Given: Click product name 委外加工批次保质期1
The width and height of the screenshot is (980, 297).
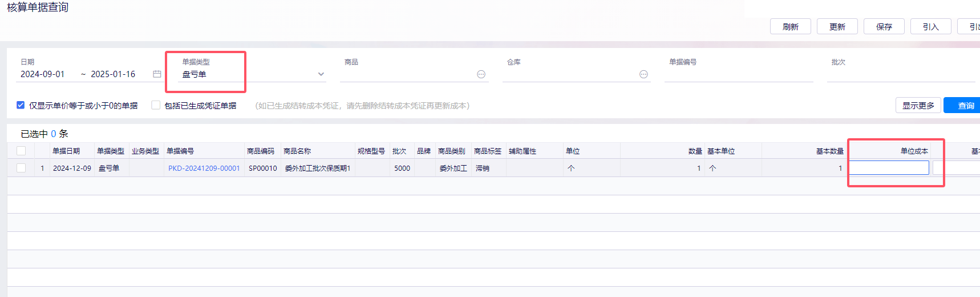Looking at the screenshot, I should (x=318, y=168).
